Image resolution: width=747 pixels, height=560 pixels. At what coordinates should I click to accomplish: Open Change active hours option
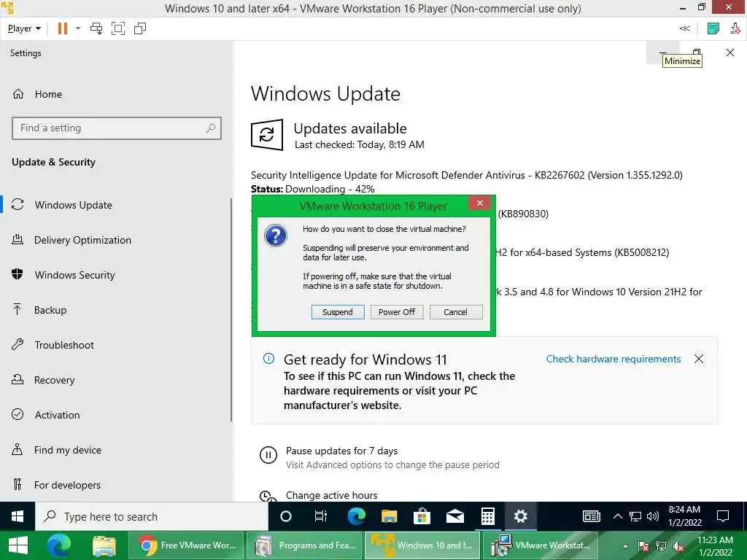pos(332,495)
